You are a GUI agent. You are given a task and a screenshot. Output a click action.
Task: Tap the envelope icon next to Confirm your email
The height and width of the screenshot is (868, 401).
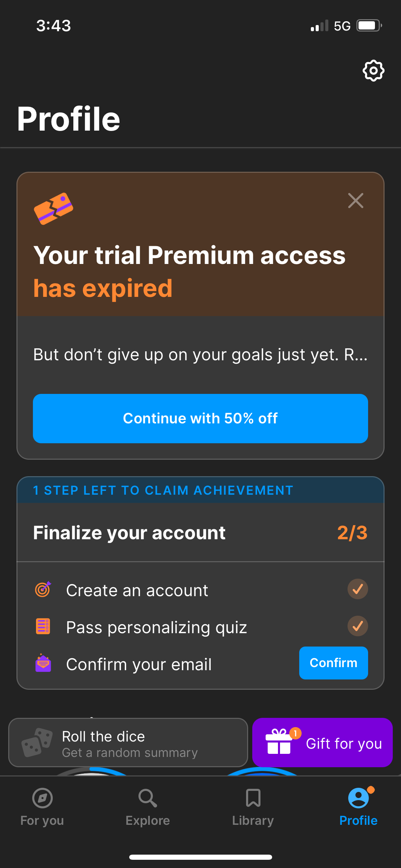coord(42,663)
